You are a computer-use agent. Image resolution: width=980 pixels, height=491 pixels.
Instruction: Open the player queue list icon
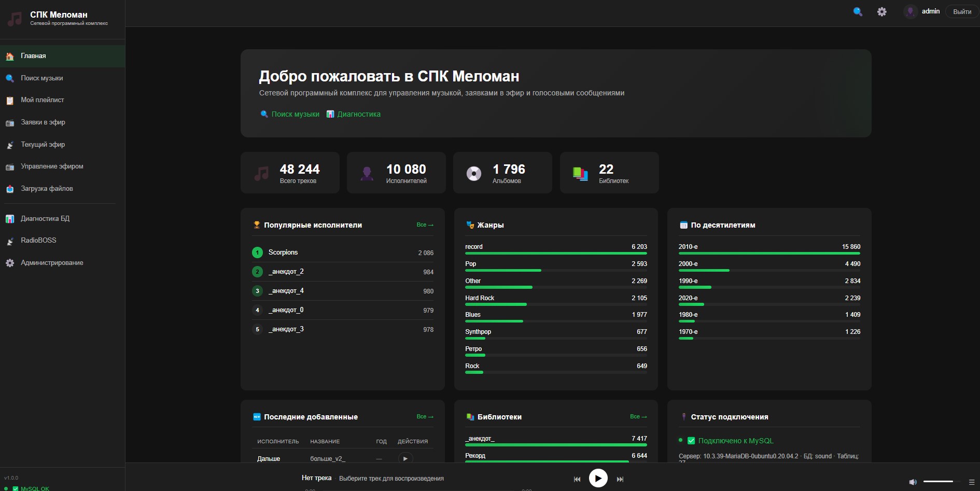click(x=972, y=482)
